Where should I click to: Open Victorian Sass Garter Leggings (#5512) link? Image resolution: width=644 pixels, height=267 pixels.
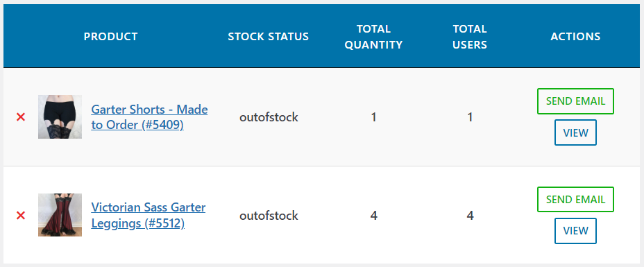pos(149,215)
